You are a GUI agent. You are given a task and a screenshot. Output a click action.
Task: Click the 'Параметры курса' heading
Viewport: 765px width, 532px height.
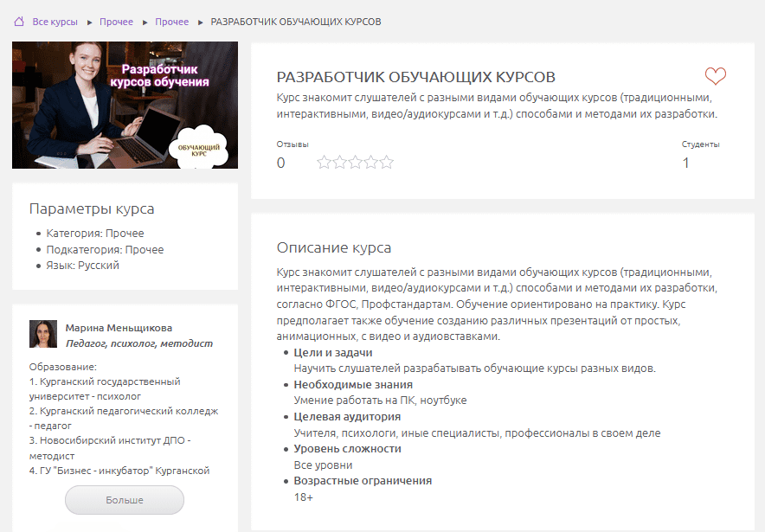(92, 208)
